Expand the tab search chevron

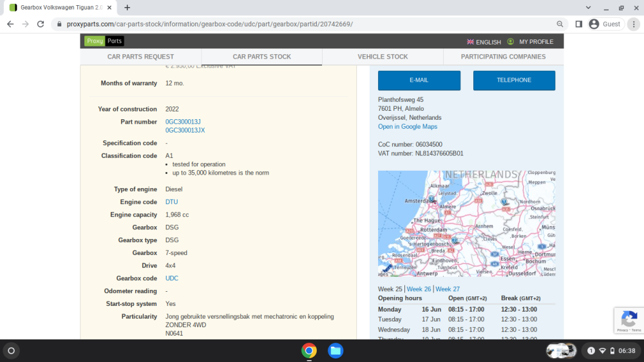pyautogui.click(x=588, y=7)
